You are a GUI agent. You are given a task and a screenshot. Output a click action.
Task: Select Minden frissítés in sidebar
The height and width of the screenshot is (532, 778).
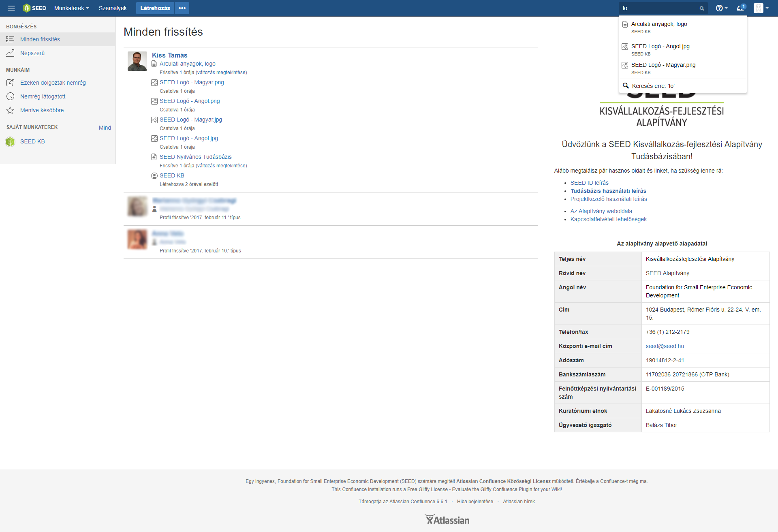tap(40, 39)
